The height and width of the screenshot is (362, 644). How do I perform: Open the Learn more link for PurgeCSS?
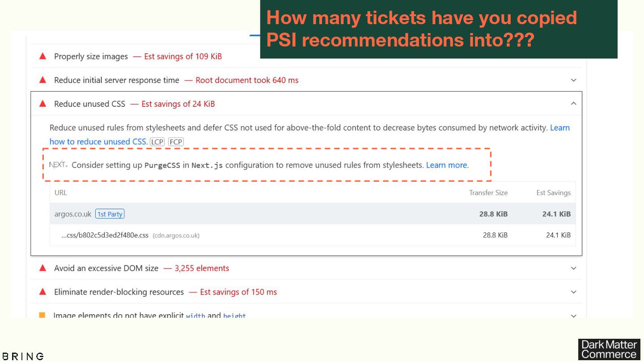(446, 165)
